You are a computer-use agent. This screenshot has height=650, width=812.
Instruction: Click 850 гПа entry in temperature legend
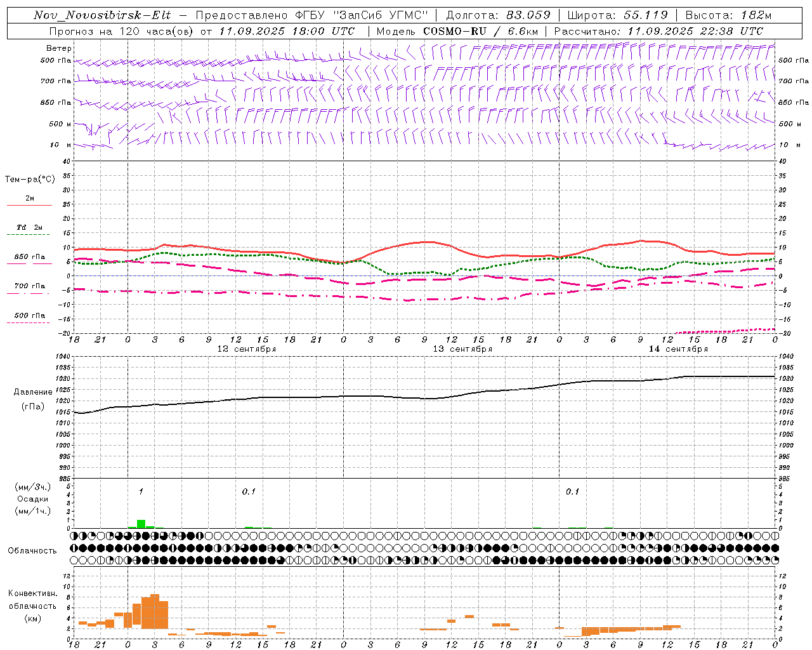click(x=30, y=257)
